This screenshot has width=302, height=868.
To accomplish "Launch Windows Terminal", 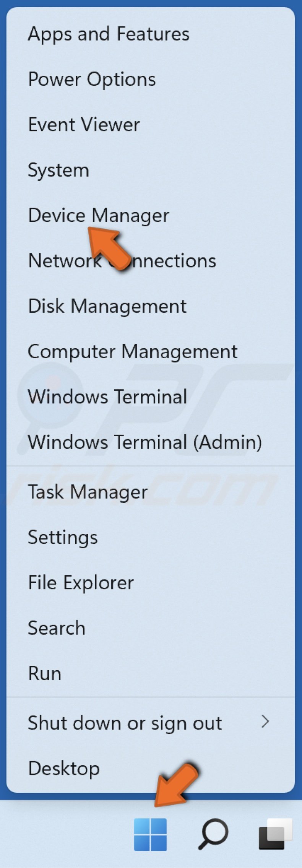I will (x=107, y=397).
